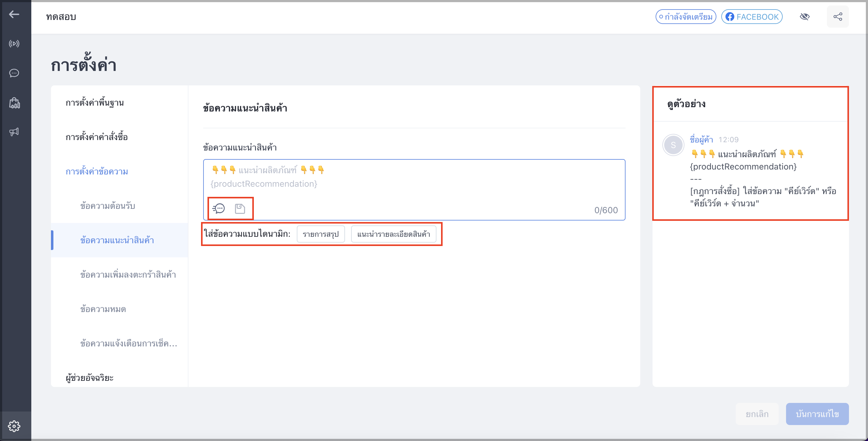Toggle the crossed-eye visibility icon

pyautogui.click(x=805, y=17)
